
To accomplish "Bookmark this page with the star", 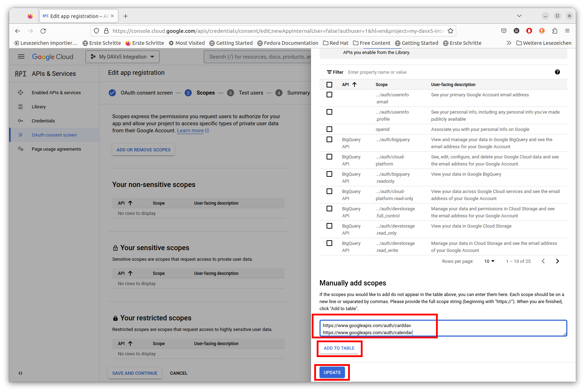I will coord(450,31).
